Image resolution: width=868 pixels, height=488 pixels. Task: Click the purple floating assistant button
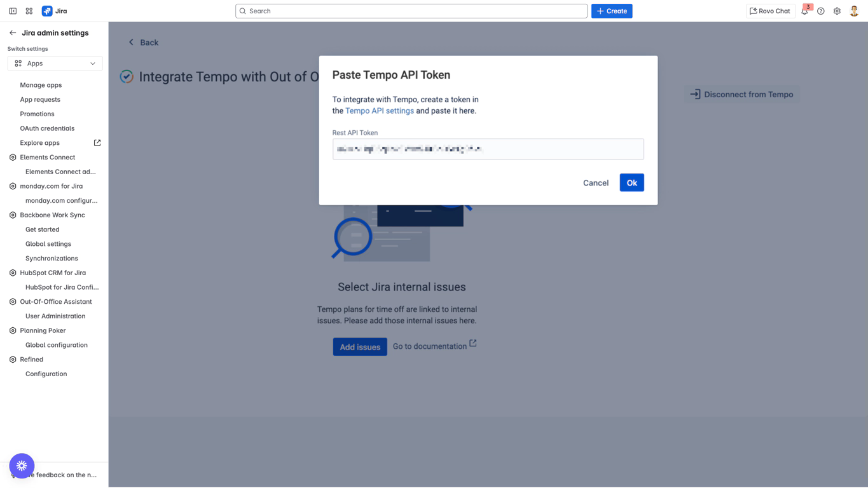[x=22, y=466]
